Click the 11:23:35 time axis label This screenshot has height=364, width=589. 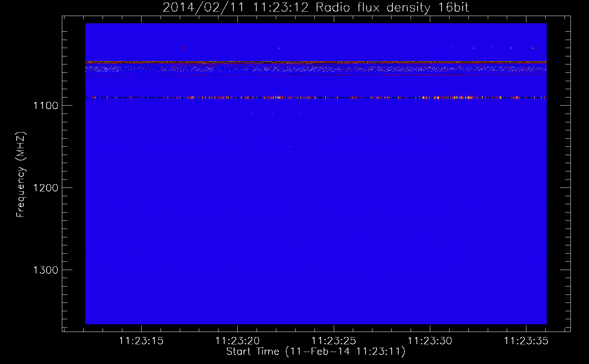point(526,341)
